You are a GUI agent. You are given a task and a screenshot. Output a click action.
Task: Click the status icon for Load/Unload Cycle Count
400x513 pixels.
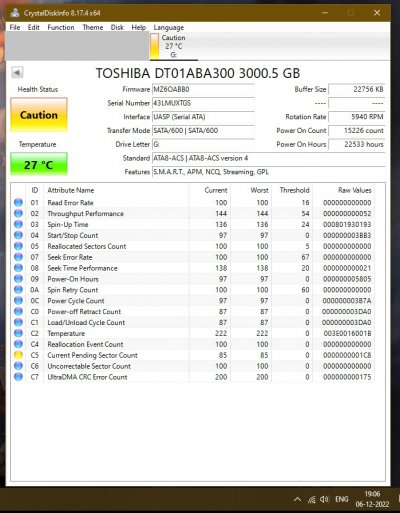[18, 322]
